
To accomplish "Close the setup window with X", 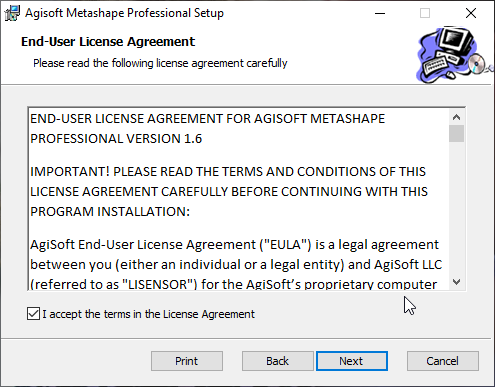I will click(x=471, y=13).
